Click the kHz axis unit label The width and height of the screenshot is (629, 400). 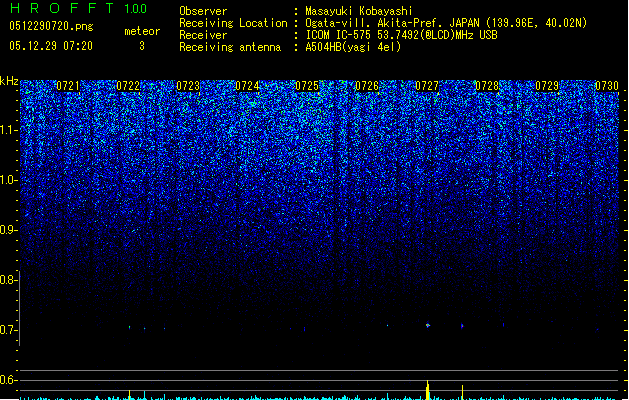[x=9, y=81]
